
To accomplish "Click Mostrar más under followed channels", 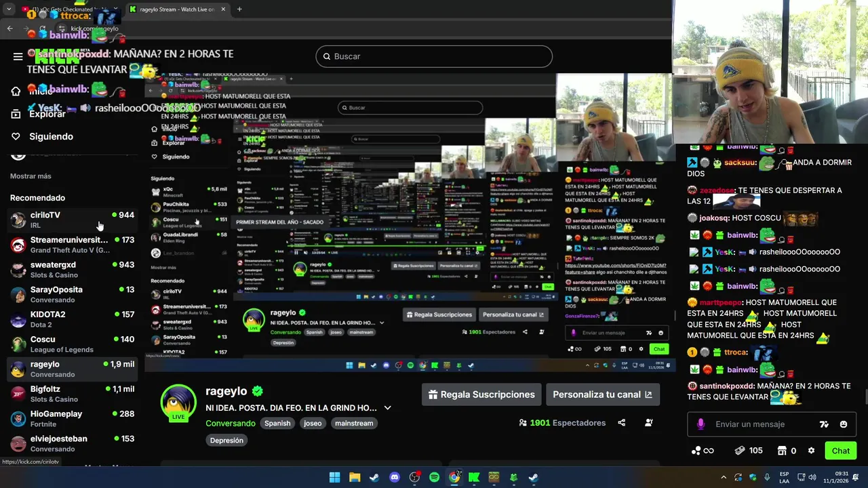I will click(x=31, y=176).
